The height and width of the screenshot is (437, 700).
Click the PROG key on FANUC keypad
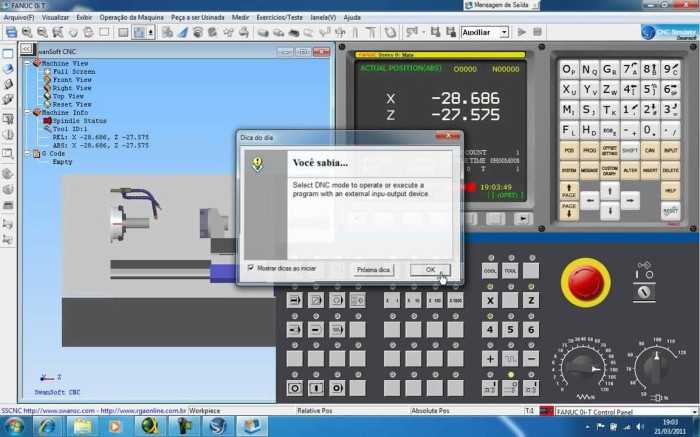click(589, 151)
